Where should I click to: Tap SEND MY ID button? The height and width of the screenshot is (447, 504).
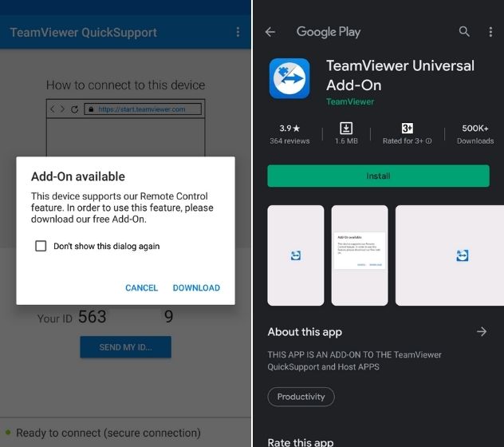point(126,347)
